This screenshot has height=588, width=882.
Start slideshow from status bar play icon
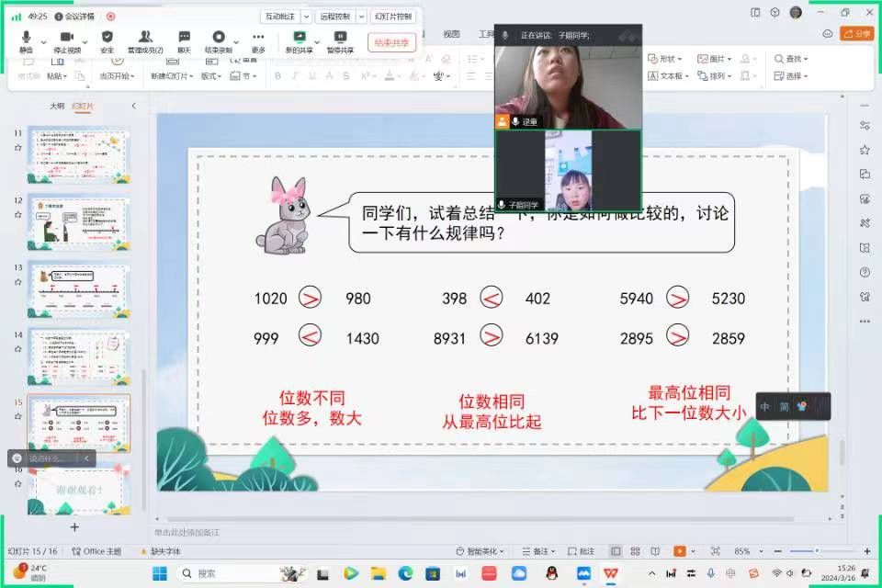click(x=679, y=551)
